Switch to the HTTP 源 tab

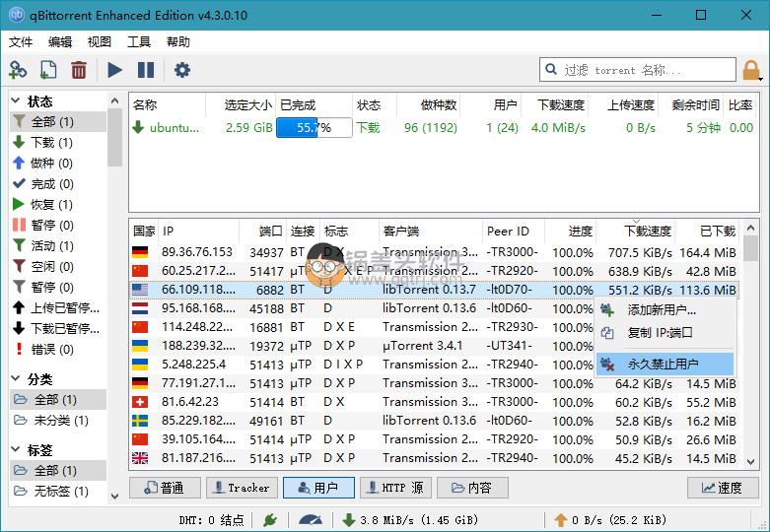click(395, 488)
